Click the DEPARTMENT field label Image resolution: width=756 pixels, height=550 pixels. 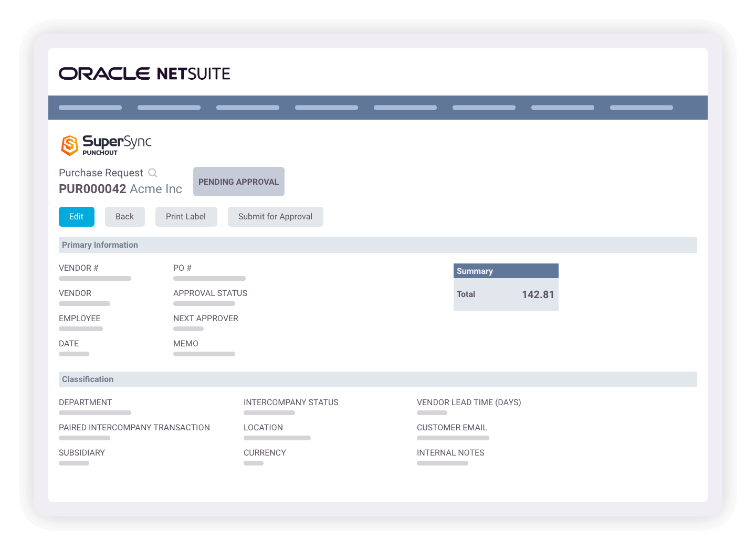[86, 403]
